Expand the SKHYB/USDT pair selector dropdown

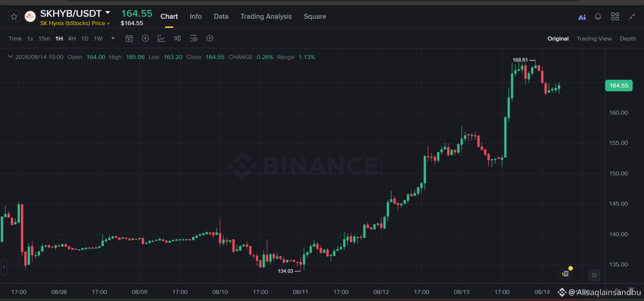click(x=108, y=13)
